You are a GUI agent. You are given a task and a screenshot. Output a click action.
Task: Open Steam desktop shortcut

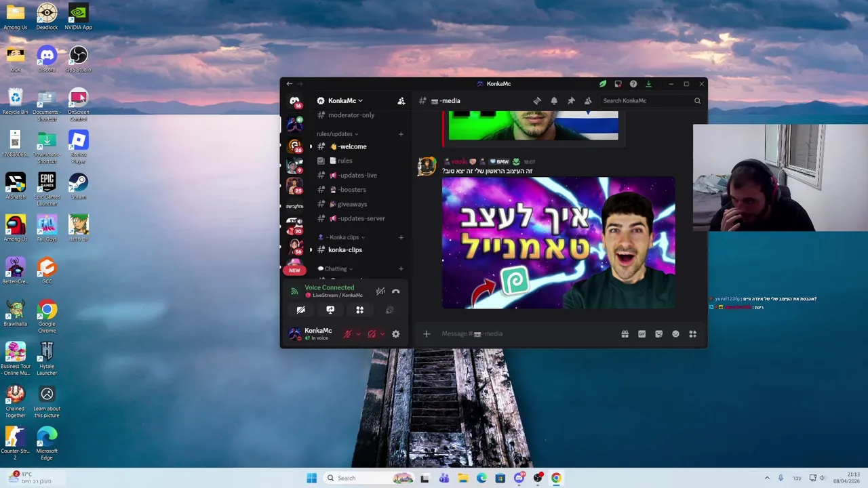tap(78, 186)
